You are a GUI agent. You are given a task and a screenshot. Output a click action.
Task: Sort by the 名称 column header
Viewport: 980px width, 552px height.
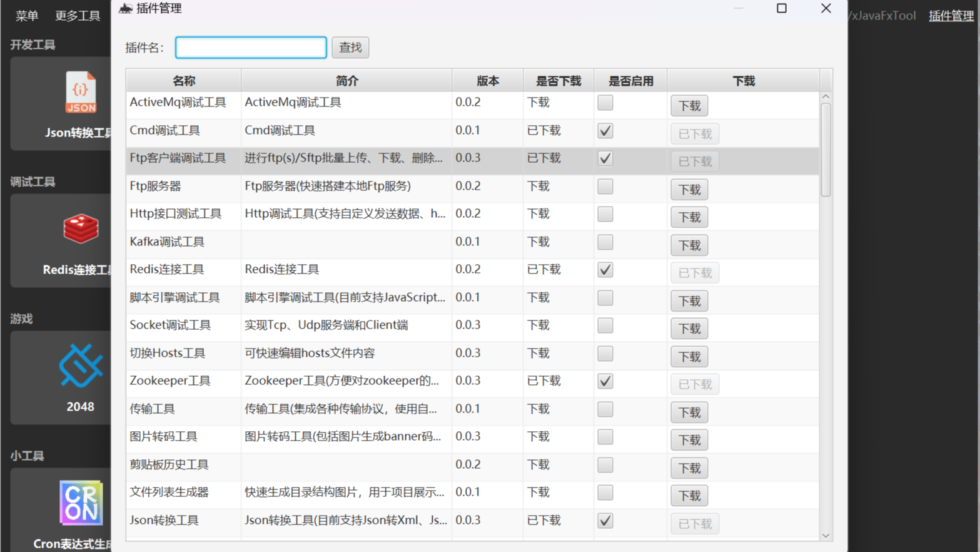pyautogui.click(x=184, y=81)
